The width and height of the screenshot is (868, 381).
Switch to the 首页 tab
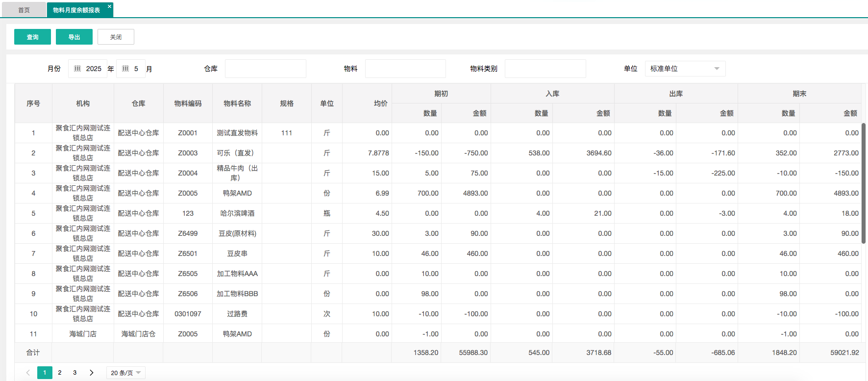pos(24,10)
